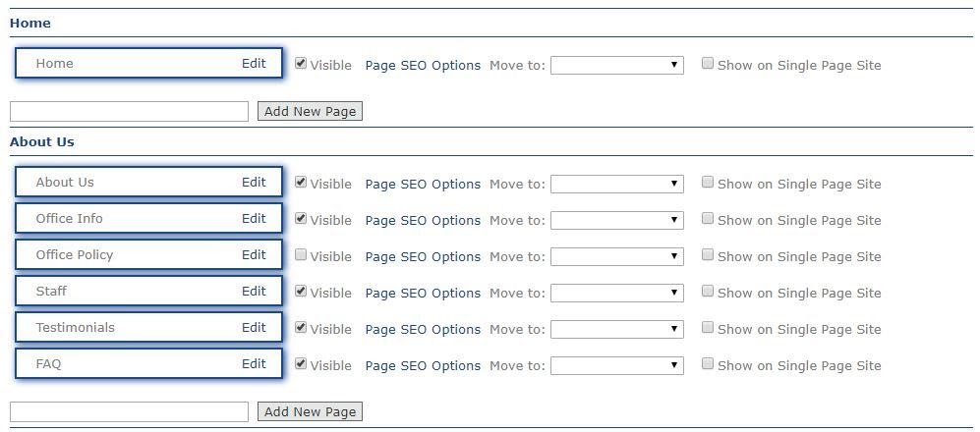Enable Visible for Office Policy page
This screenshot has width=980, height=432.
coord(301,255)
